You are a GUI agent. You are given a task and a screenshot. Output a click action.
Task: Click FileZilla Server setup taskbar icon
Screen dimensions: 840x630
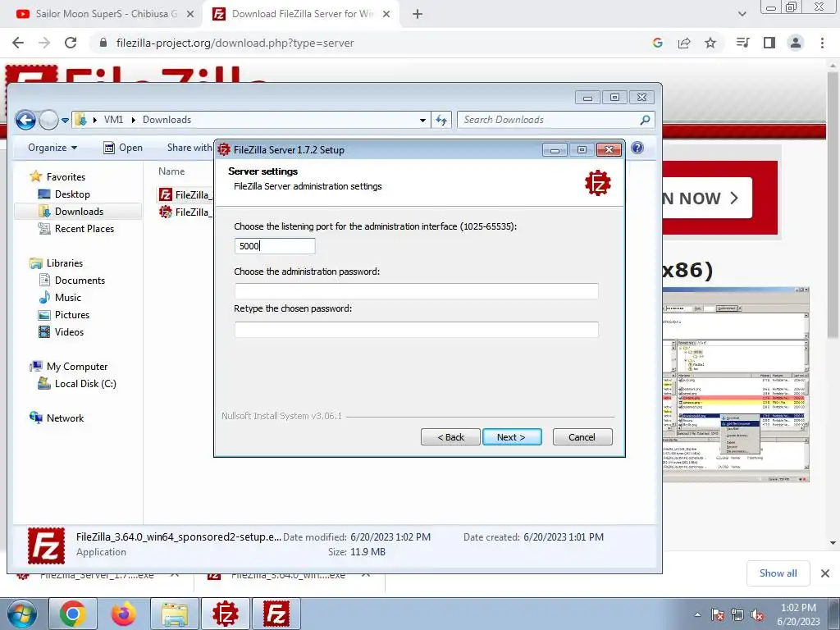(x=226, y=614)
